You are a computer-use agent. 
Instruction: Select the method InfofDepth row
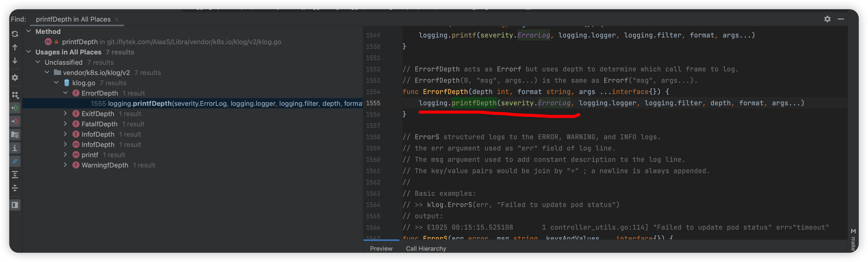coord(193,145)
